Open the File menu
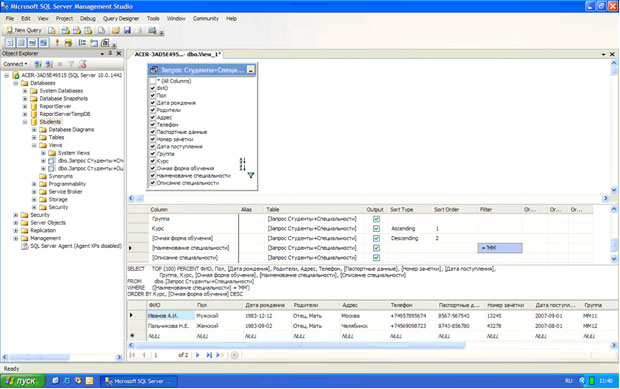620x389 pixels. click(9, 19)
